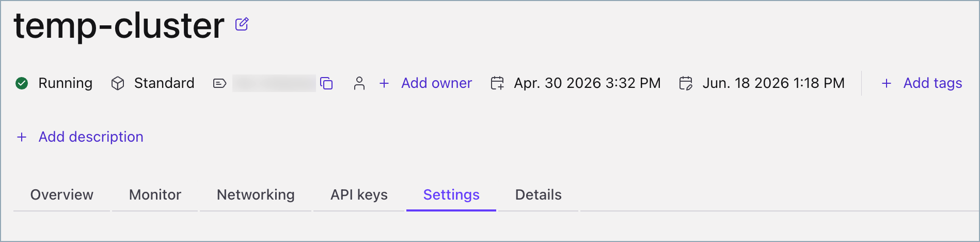Click the Add description link
Viewport: 980px width, 242px height.
(x=91, y=137)
